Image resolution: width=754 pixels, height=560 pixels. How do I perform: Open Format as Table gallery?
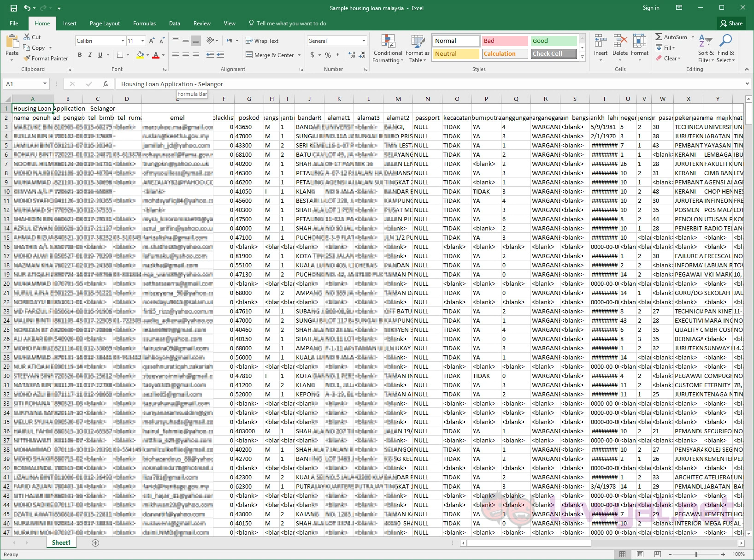pos(418,49)
